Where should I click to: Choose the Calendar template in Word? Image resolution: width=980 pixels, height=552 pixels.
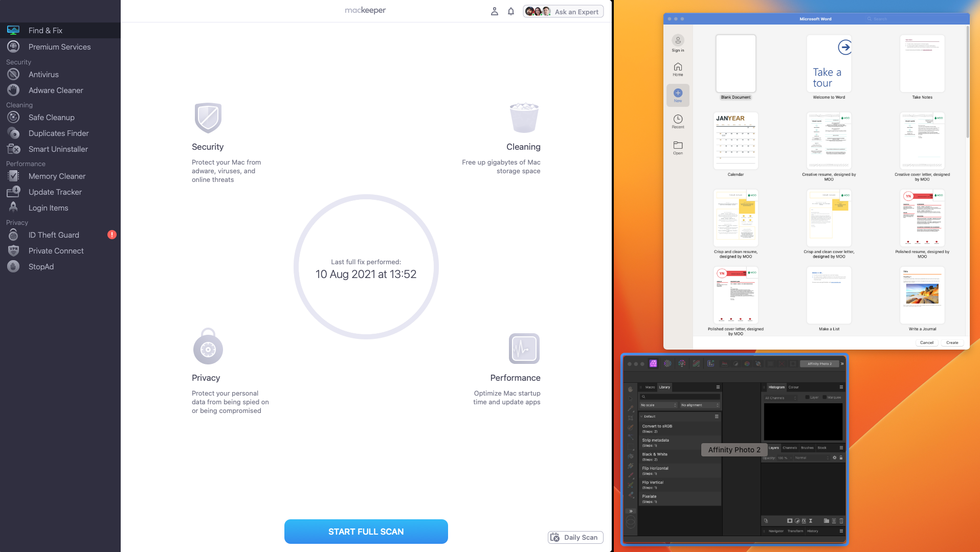coord(736,141)
